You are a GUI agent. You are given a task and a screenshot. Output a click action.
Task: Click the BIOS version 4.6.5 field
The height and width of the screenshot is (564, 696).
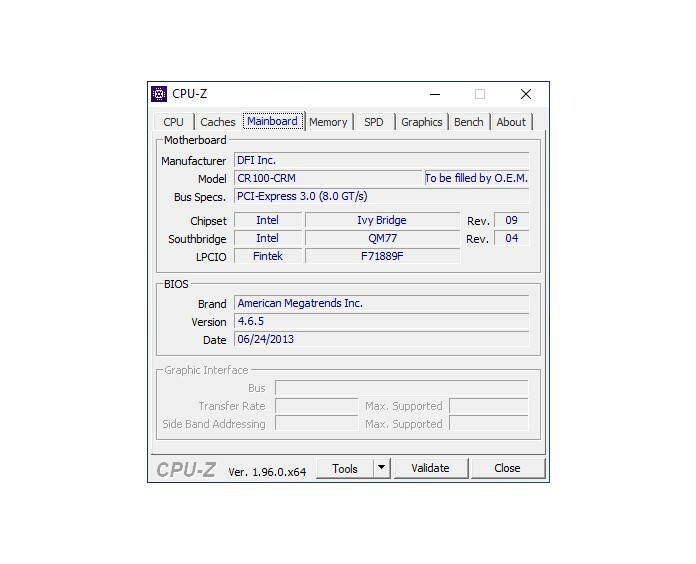pos(382,321)
